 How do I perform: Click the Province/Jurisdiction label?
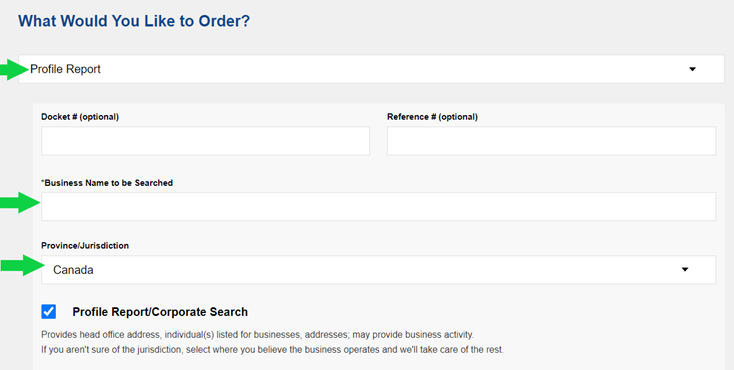point(85,246)
